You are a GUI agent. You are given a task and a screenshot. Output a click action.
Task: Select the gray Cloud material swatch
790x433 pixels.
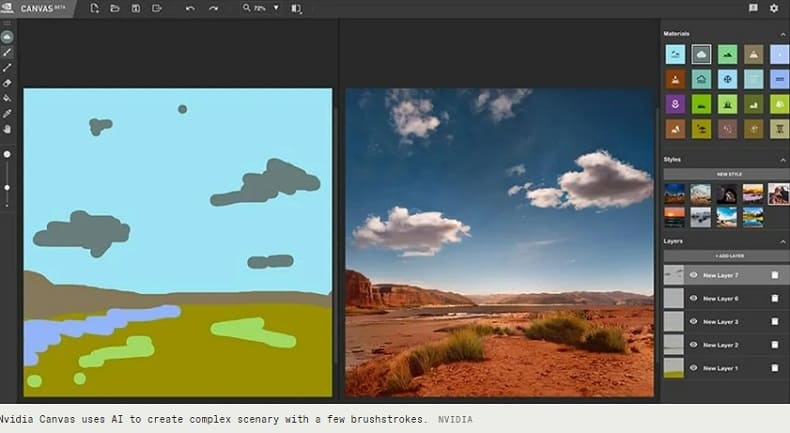[701, 54]
